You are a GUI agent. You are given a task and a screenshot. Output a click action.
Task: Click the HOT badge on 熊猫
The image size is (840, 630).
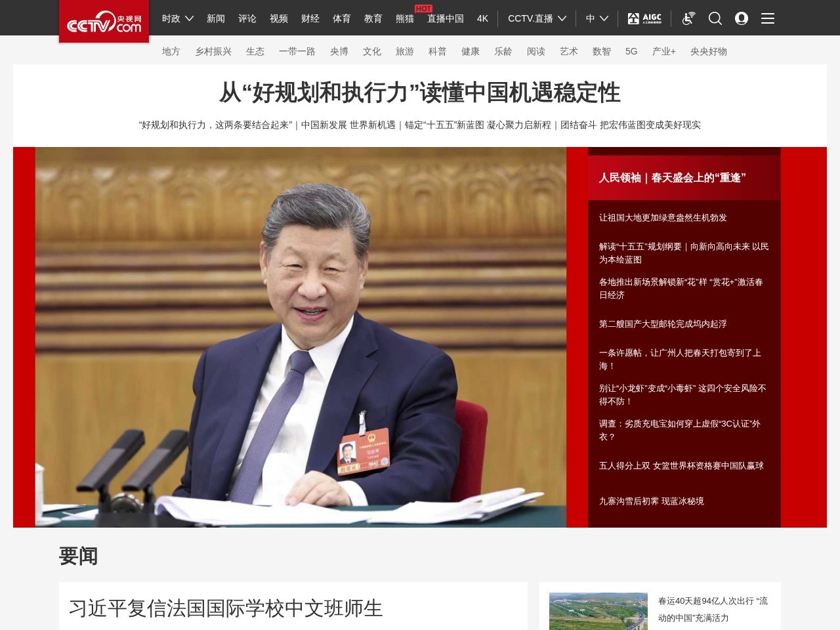point(423,9)
